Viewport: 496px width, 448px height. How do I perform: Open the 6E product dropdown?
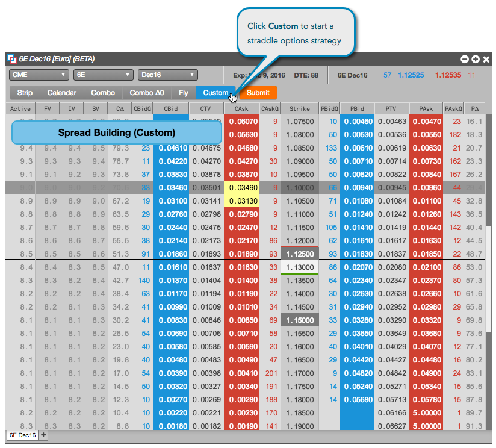tap(103, 75)
